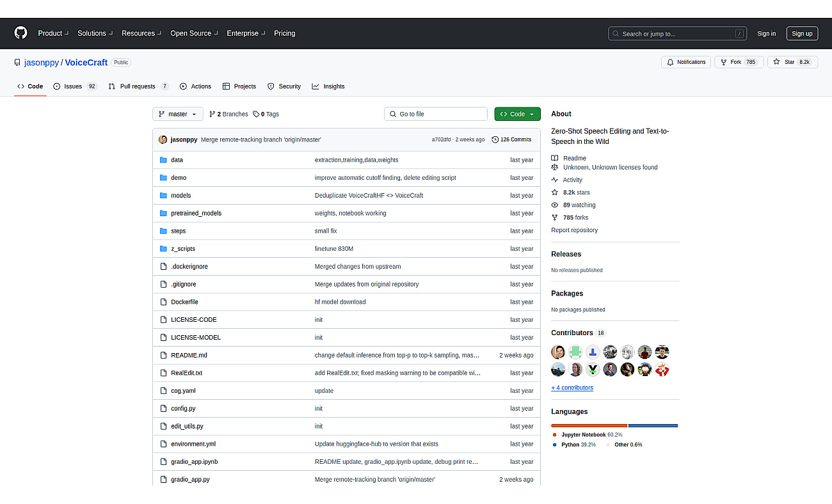The height and width of the screenshot is (504, 832).
Task: Open the Activity link in About
Action: (567, 180)
